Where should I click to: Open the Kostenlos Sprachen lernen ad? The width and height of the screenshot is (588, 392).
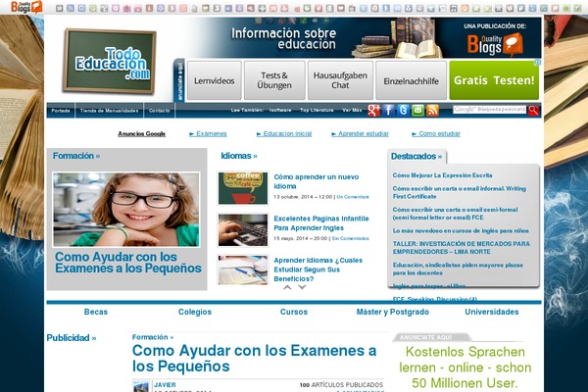[465, 367]
